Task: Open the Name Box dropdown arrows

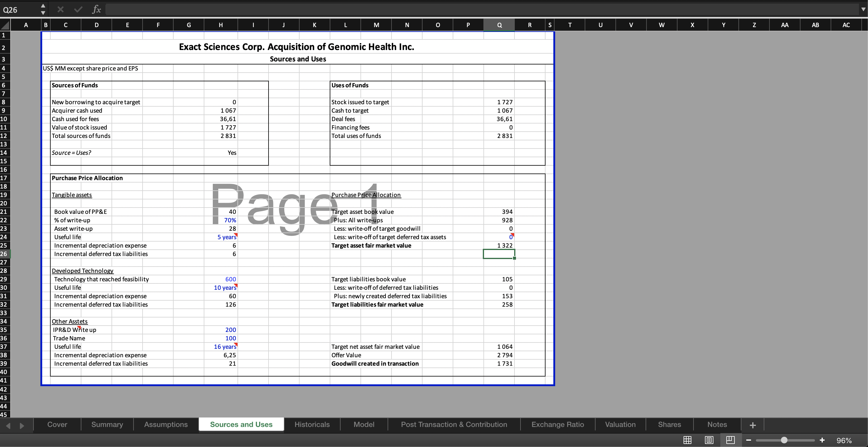Action: [43, 9]
